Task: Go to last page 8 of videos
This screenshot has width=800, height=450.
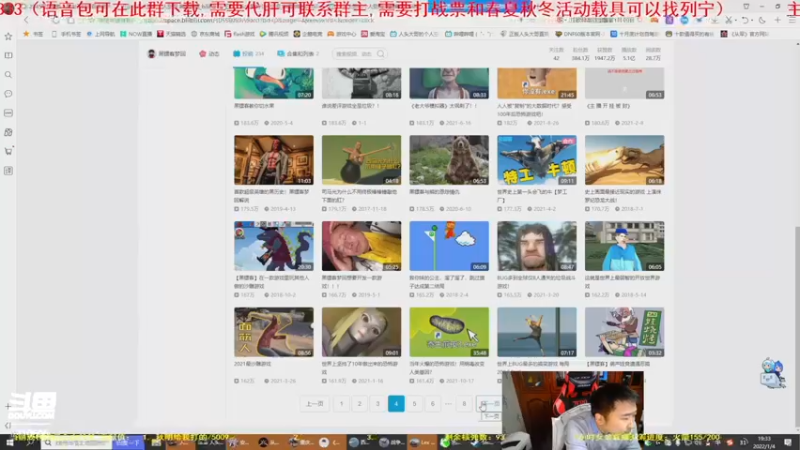Action: 464,404
